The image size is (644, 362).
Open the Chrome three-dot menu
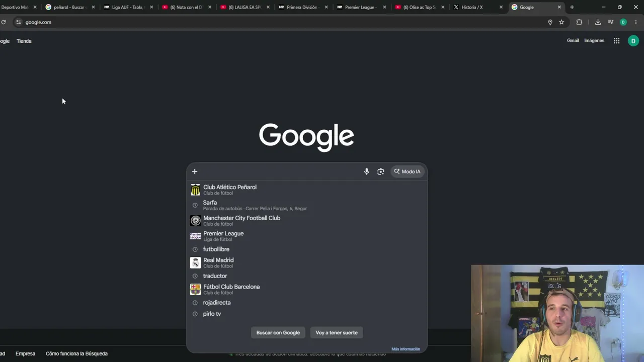click(x=636, y=22)
